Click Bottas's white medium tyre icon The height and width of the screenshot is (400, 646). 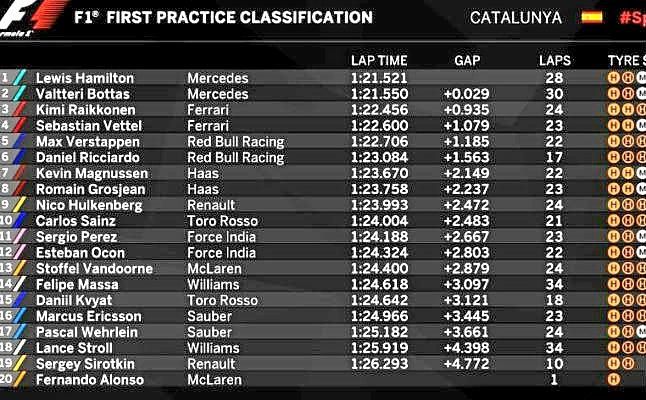pyautogui.click(x=641, y=93)
